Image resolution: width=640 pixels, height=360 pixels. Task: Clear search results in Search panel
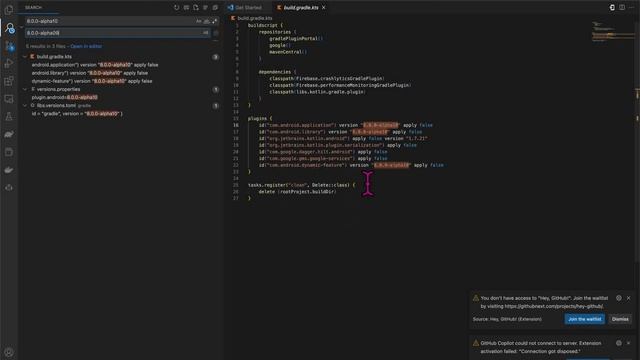click(186, 7)
